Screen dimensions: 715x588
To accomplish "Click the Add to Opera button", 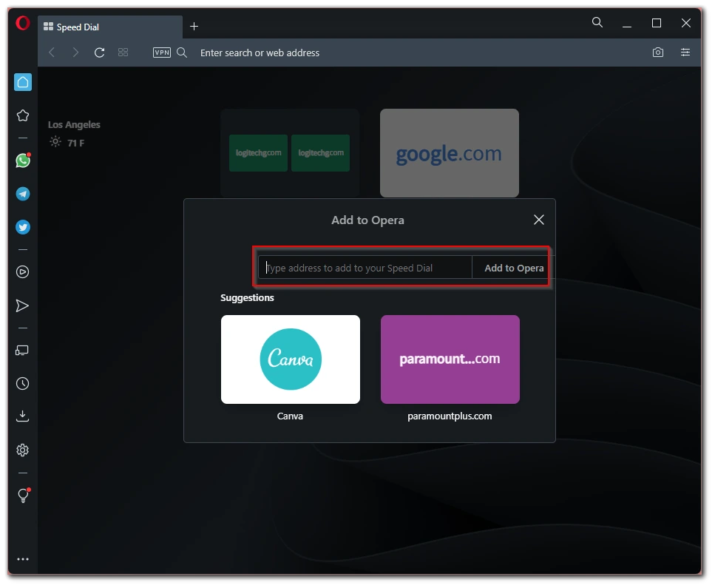I will pyautogui.click(x=514, y=268).
